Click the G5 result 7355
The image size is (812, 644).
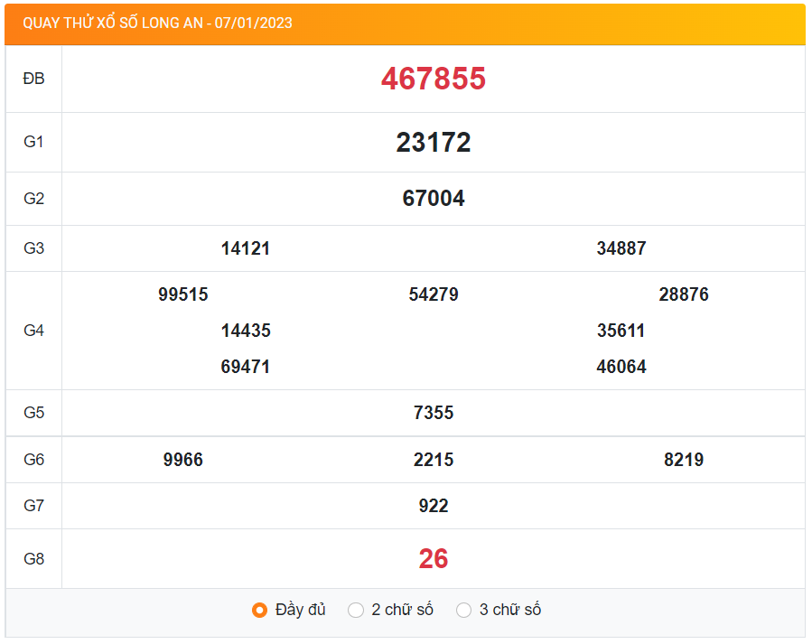[x=434, y=413]
